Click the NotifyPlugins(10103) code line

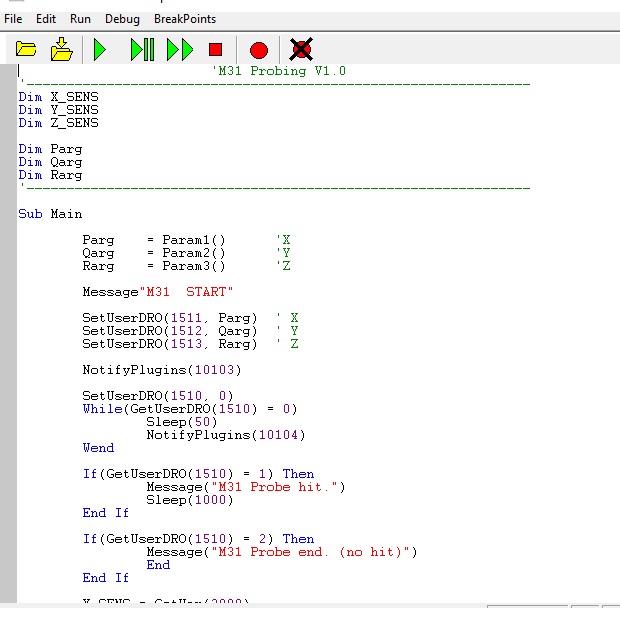click(x=162, y=370)
